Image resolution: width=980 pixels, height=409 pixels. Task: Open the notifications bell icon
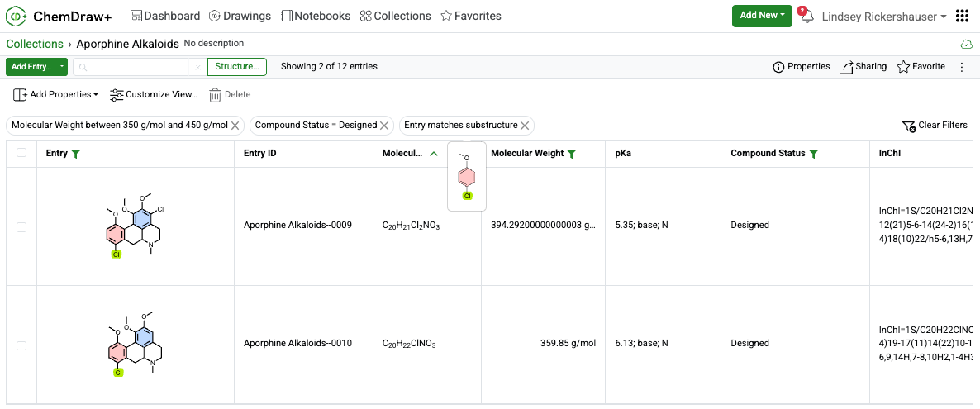pyautogui.click(x=806, y=17)
